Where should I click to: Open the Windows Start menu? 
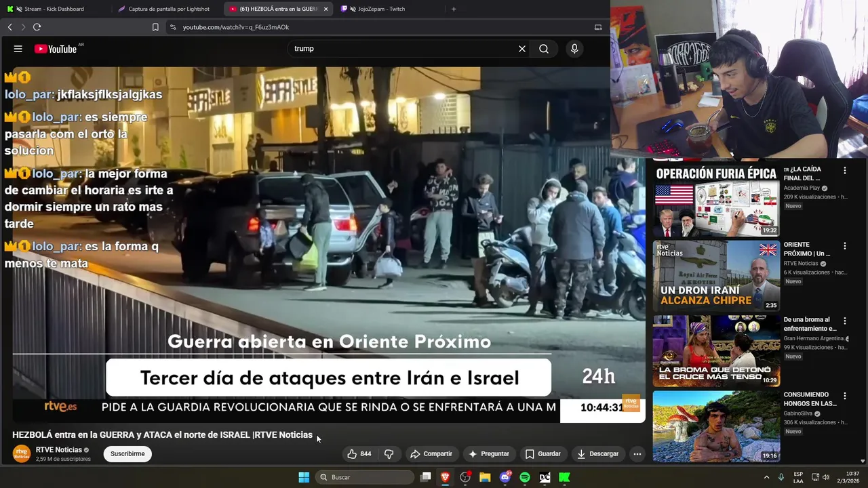point(304,477)
